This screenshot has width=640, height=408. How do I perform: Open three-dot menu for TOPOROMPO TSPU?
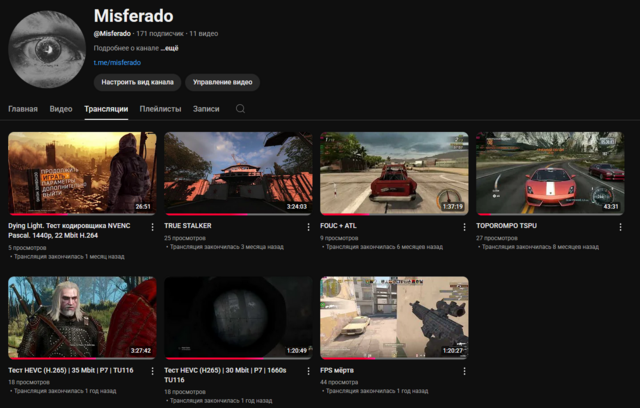(620, 227)
